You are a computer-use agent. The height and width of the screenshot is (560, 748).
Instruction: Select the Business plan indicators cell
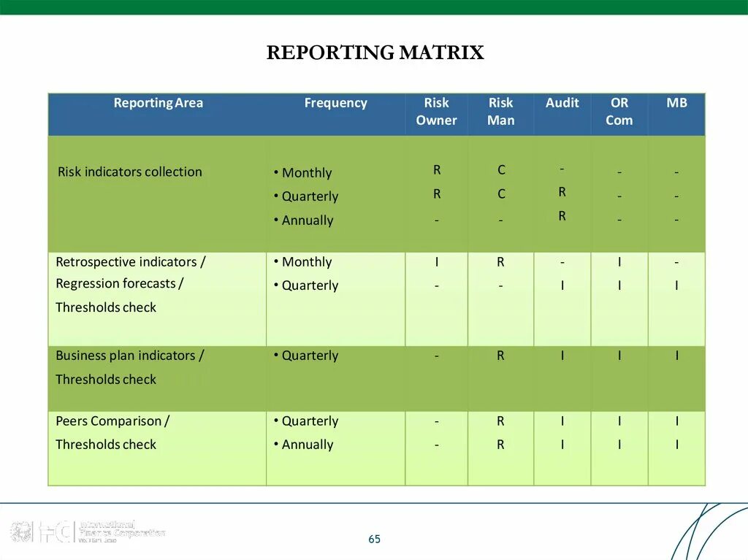click(x=129, y=356)
